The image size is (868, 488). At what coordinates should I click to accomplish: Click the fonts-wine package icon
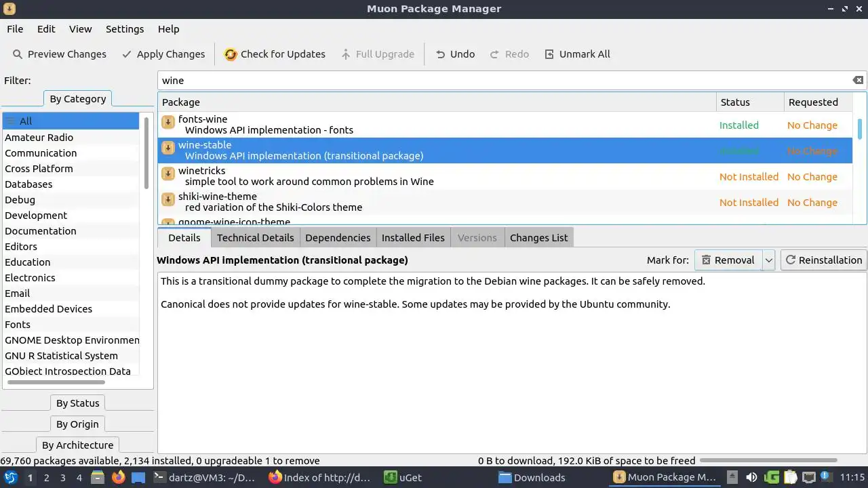tap(168, 123)
